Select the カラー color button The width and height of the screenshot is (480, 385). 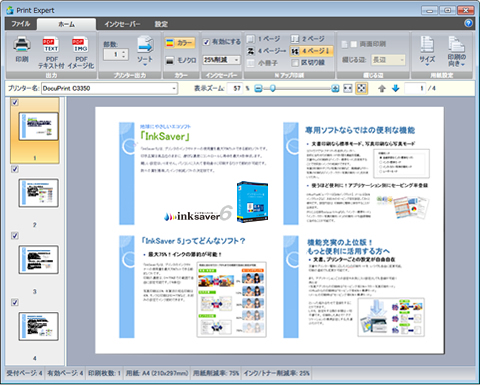(180, 43)
